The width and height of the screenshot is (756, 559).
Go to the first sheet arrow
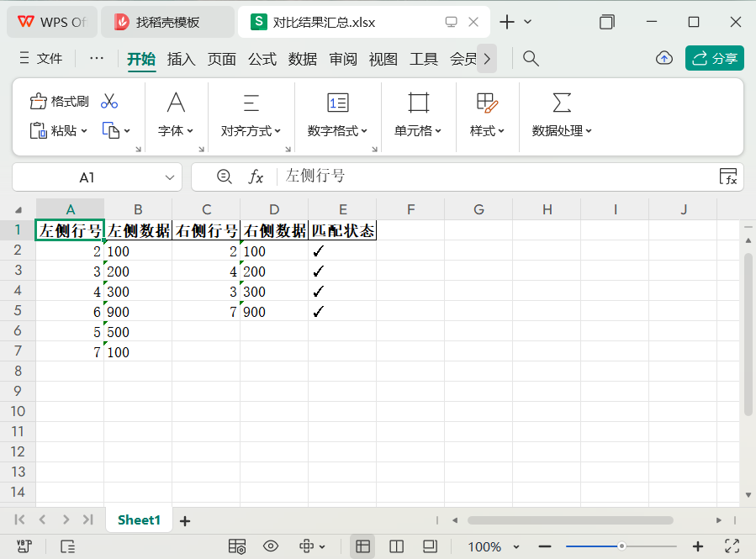coord(19,519)
